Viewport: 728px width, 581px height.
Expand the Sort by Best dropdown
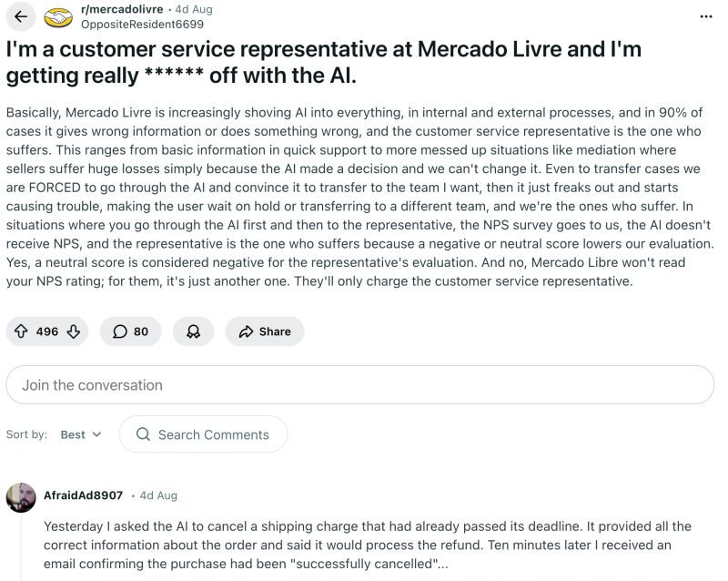point(81,434)
